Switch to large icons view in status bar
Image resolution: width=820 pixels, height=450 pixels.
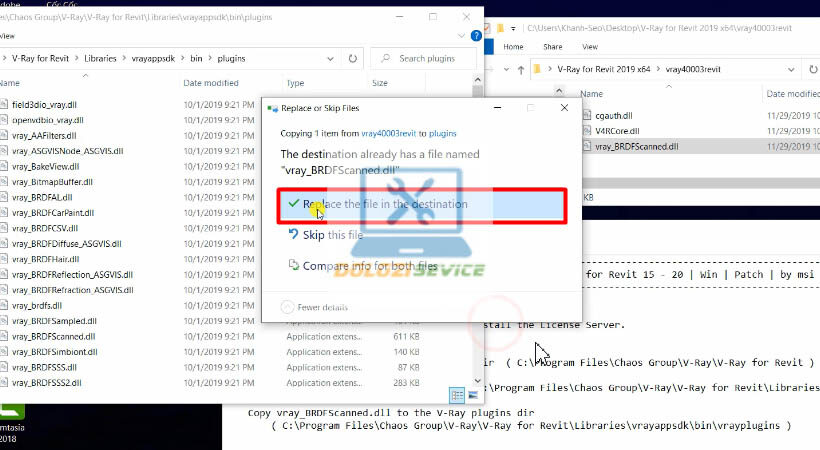tap(473, 394)
